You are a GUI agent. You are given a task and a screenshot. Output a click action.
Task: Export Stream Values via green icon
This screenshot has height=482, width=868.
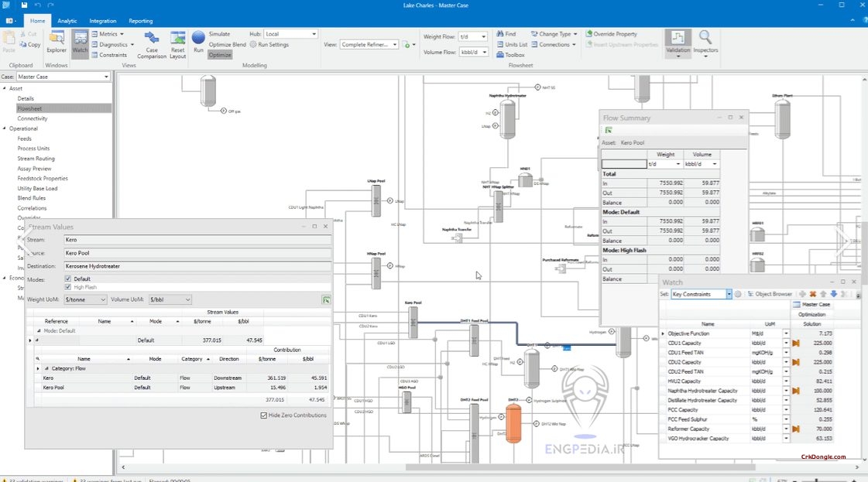tap(326, 299)
